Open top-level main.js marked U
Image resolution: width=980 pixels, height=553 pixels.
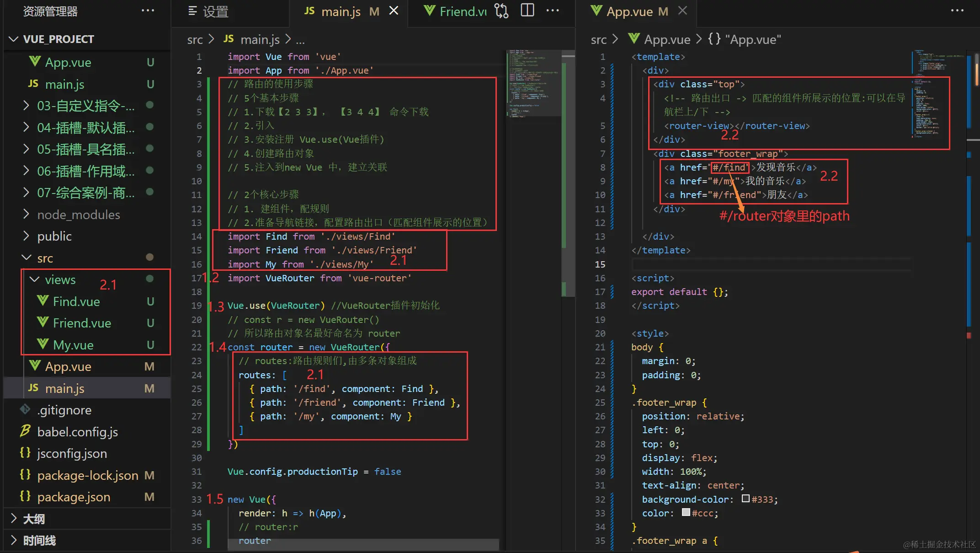point(87,84)
